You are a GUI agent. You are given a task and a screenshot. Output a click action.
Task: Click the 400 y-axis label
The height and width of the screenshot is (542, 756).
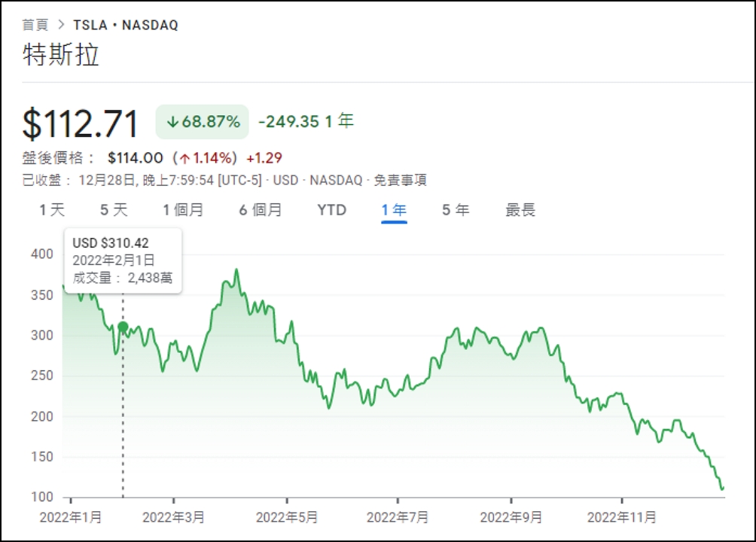42,254
